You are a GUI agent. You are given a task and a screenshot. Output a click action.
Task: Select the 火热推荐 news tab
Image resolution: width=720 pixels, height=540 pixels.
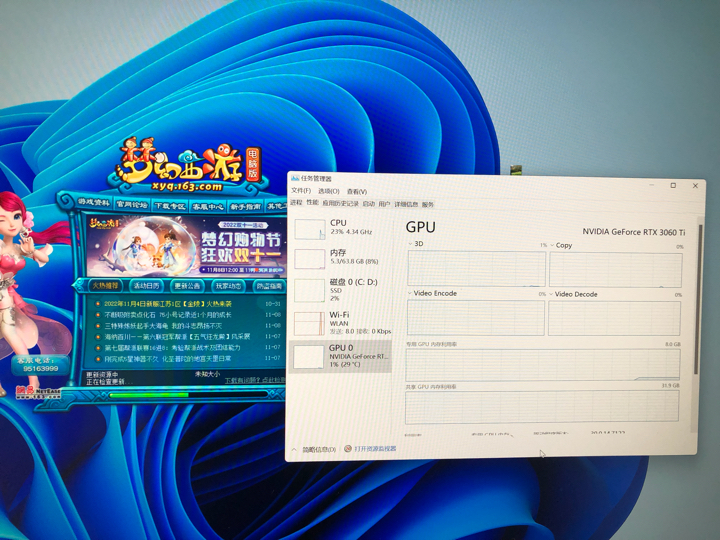tap(105, 286)
